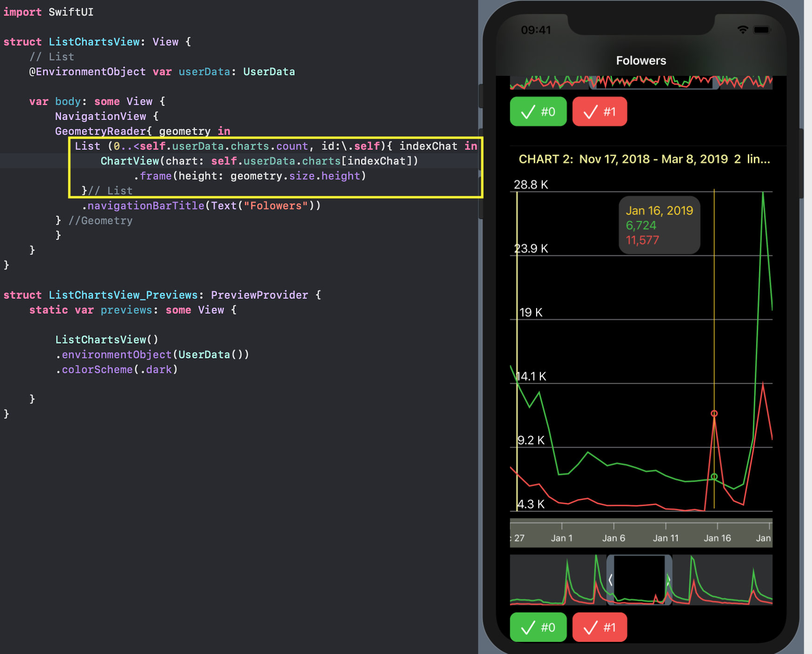812x654 pixels.
Task: Click 'struct ListChartsView: View {' line
Action: click(x=97, y=42)
